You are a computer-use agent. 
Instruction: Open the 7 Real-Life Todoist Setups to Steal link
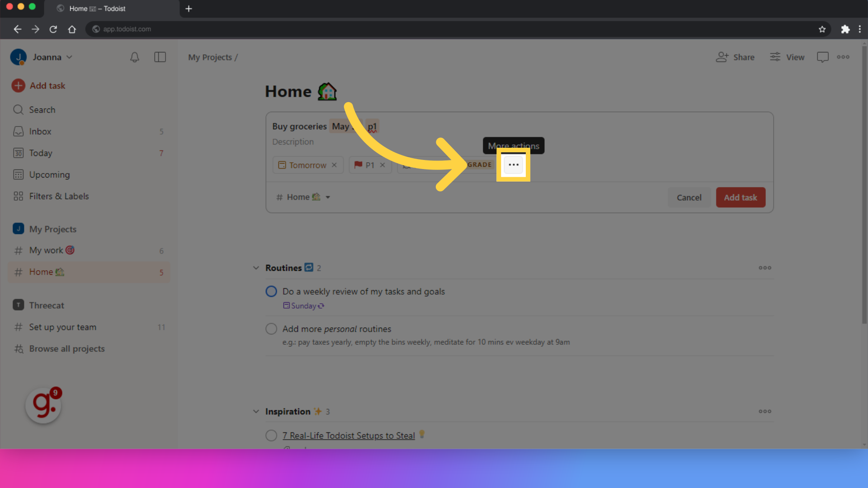coord(349,436)
